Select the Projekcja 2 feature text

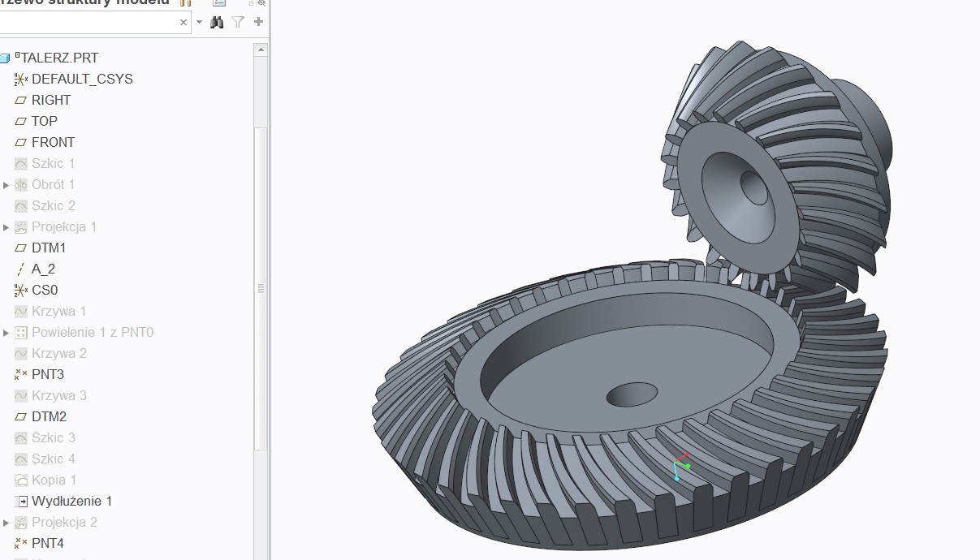pyautogui.click(x=64, y=523)
